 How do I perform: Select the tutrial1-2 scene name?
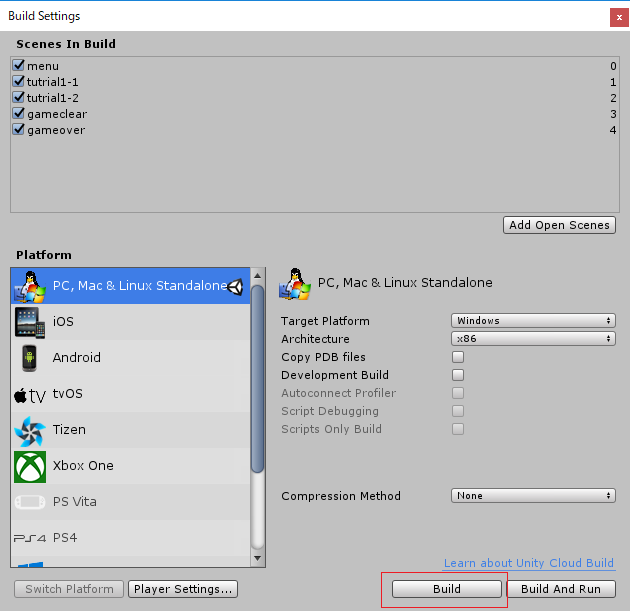click(53, 98)
